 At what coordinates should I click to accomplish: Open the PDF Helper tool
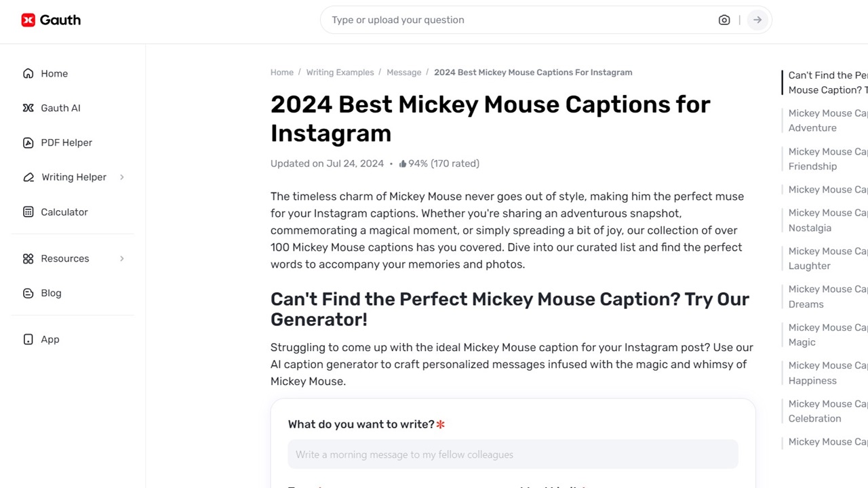[x=66, y=142]
